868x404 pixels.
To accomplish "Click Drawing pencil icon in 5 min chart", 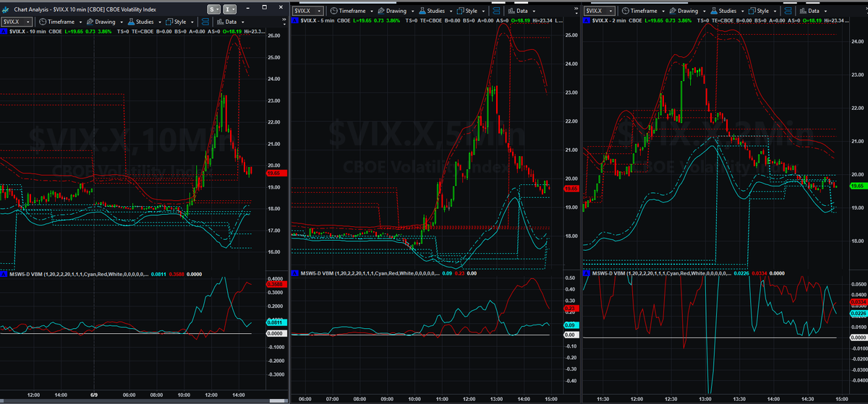I will coord(380,11).
